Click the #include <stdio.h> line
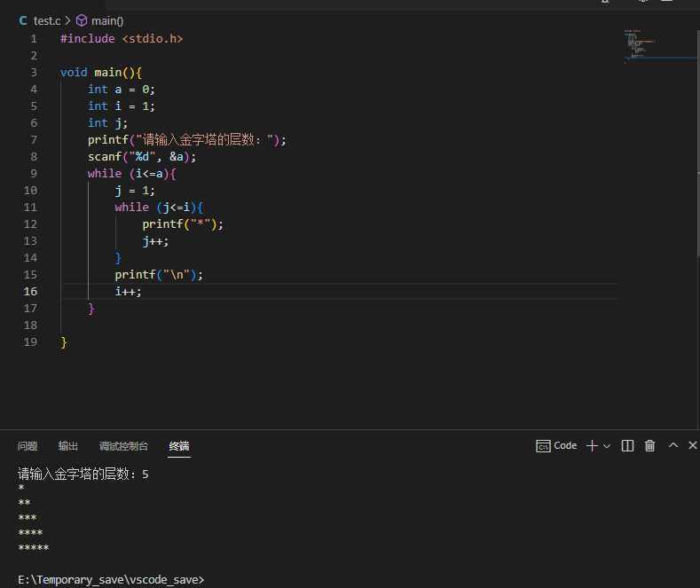 (122, 39)
